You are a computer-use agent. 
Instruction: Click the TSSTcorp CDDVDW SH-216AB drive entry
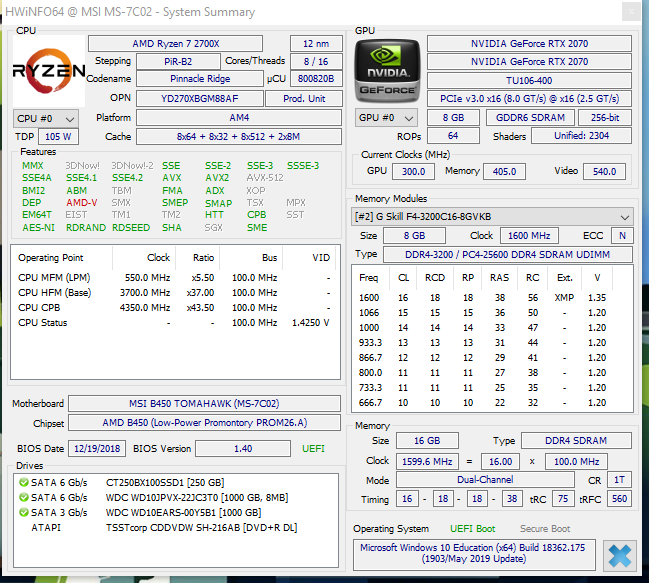(x=201, y=528)
